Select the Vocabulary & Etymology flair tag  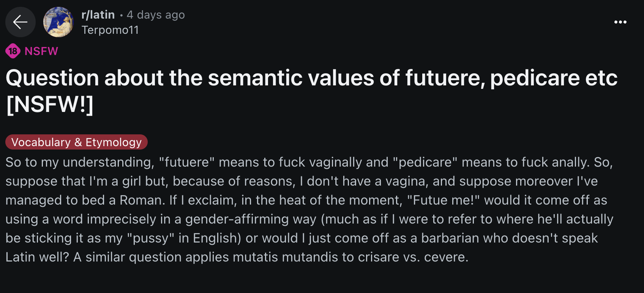click(76, 142)
